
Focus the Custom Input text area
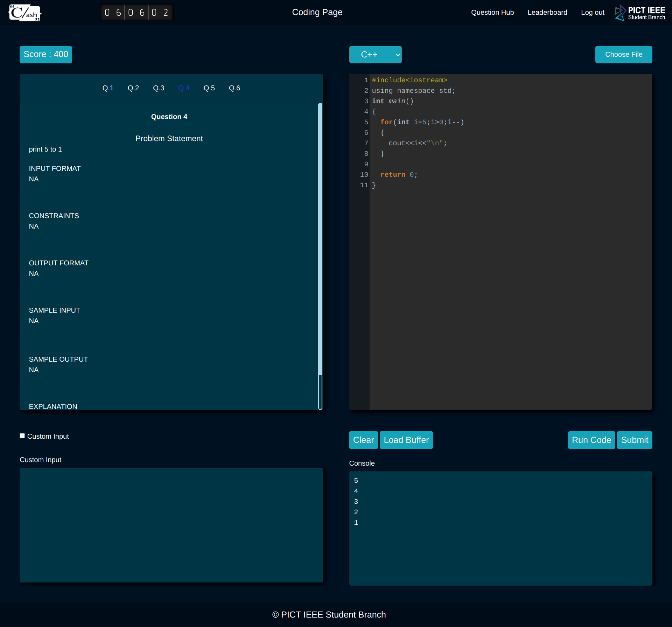click(x=171, y=525)
